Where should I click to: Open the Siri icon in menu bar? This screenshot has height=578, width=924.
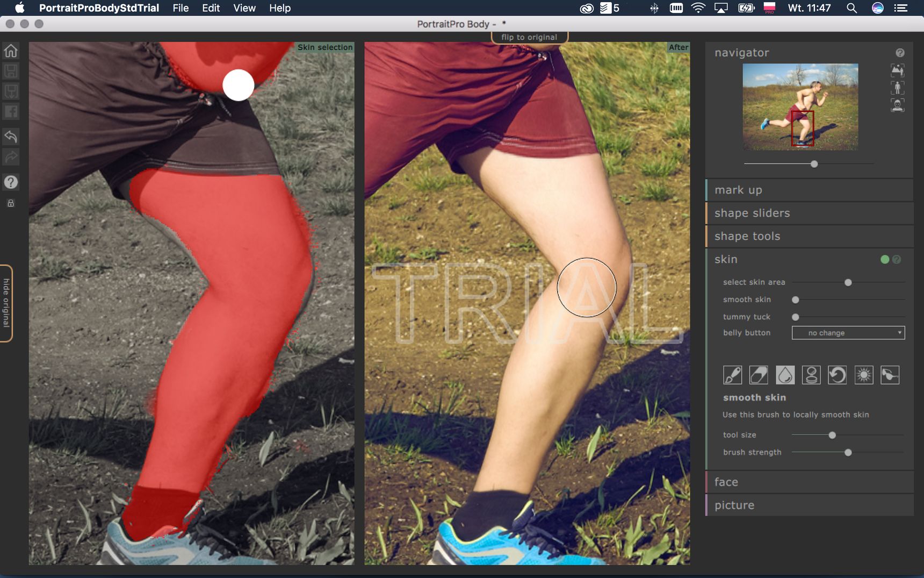tap(877, 8)
